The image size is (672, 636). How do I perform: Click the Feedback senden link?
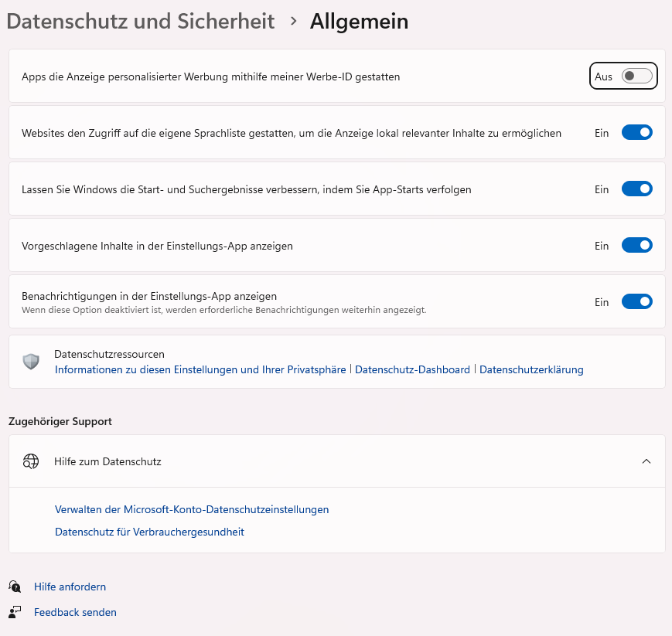point(75,612)
